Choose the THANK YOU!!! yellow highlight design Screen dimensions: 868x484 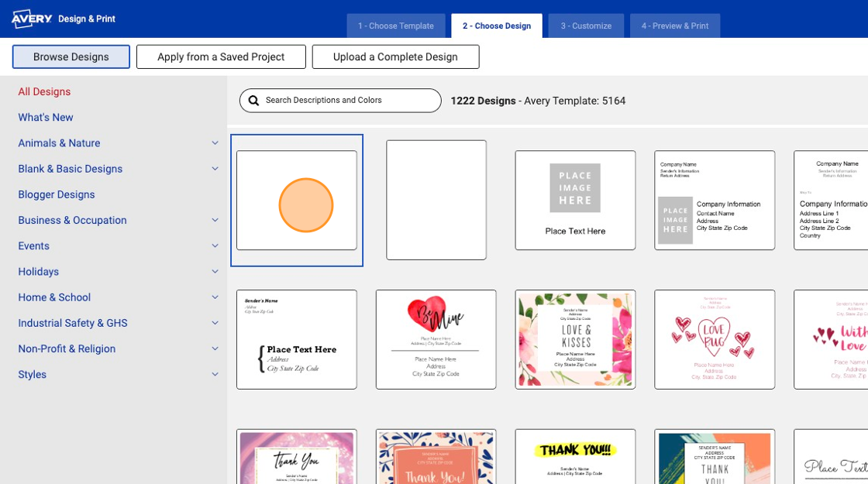575,456
